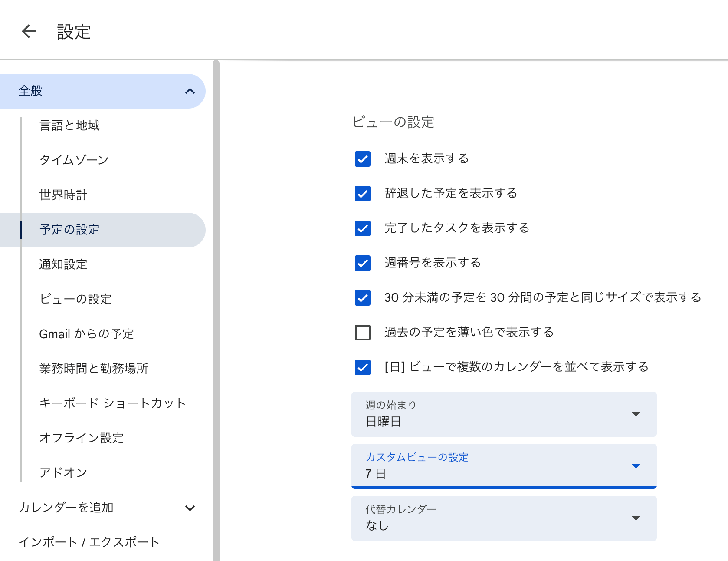Image resolution: width=728 pixels, height=561 pixels.
Task: Toggle the 週末を表示する checkbox
Action: (x=363, y=159)
